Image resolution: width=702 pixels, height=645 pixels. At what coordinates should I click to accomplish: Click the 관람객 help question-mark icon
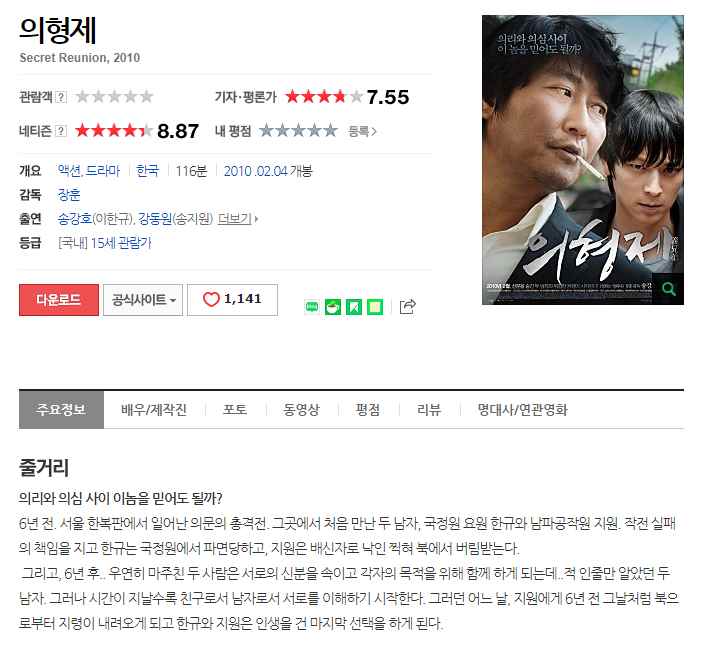coord(61,97)
